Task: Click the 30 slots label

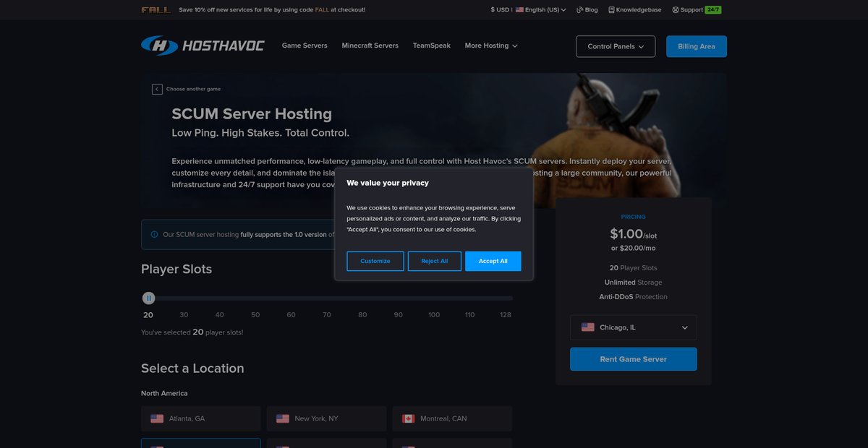Action: (x=184, y=315)
